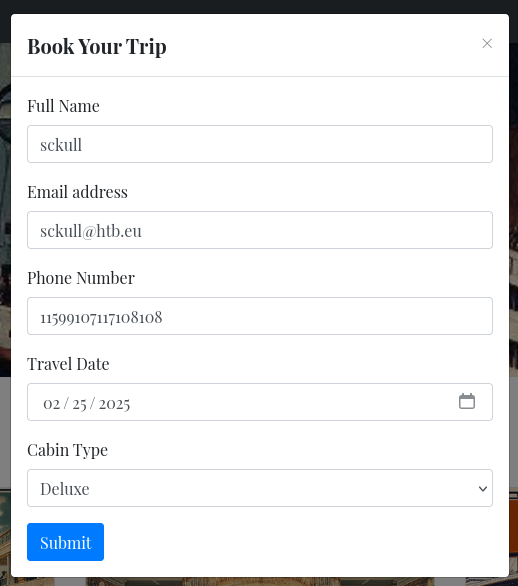Select the day segment 25 in date
The width and height of the screenshot is (518, 586).
click(79, 404)
